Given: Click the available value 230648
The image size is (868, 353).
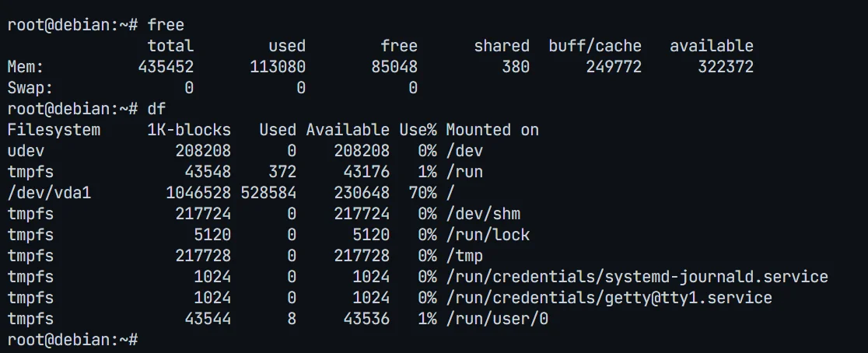Looking at the screenshot, I should tap(362, 193).
